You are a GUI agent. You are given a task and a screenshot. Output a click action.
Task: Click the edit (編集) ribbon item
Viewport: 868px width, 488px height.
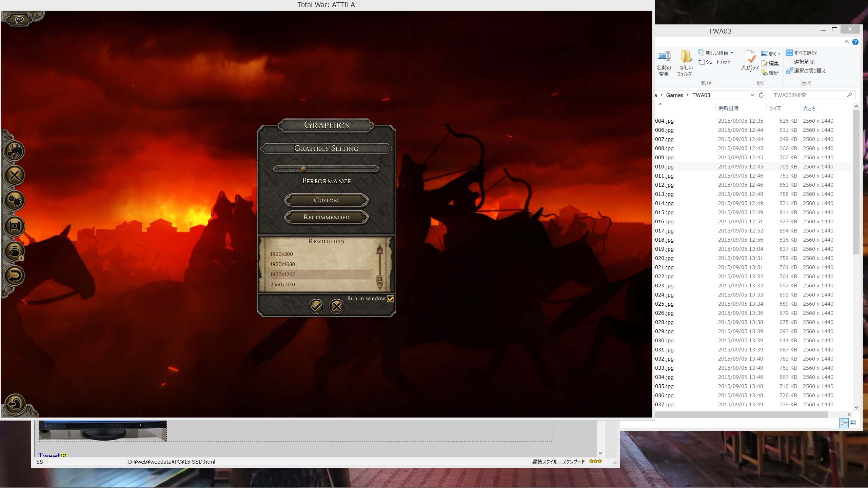tap(770, 63)
